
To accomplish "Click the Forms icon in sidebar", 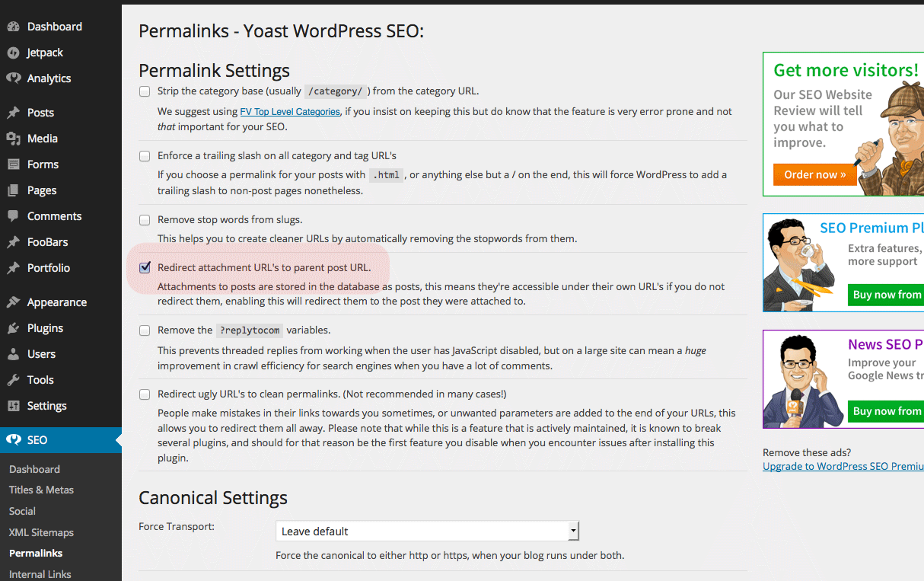I will pos(13,164).
